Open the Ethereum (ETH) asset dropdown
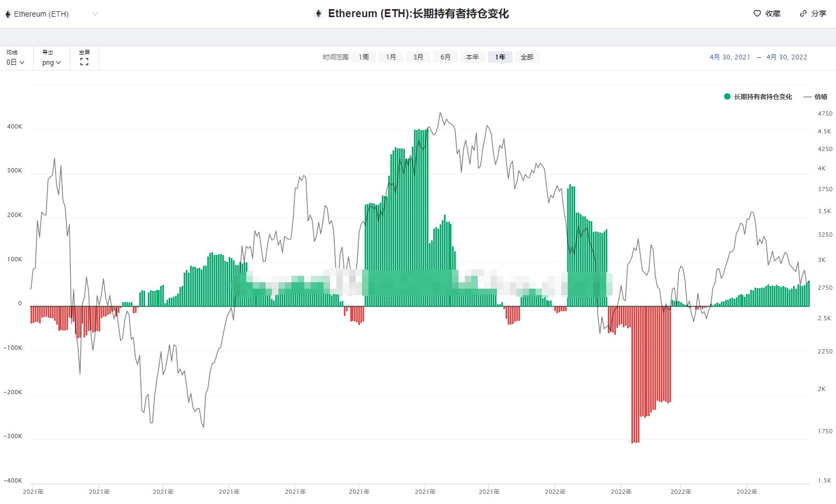Image resolution: width=836 pixels, height=504 pixels. pos(51,14)
